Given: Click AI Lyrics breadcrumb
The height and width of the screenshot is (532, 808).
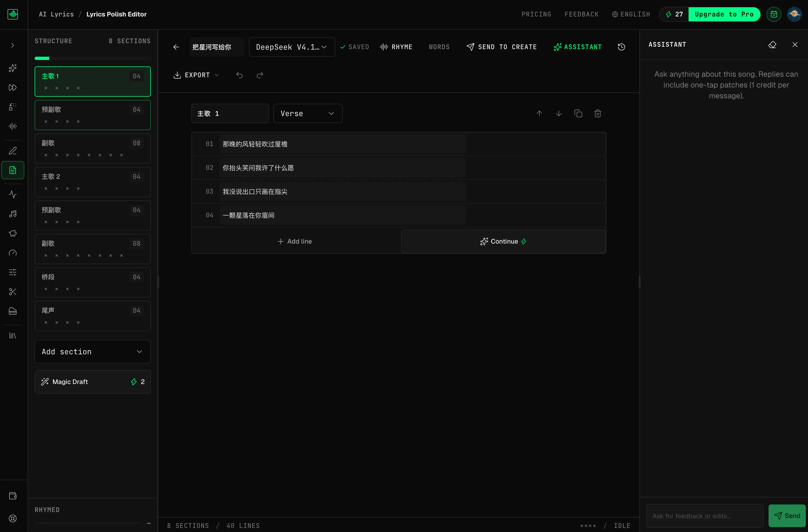Looking at the screenshot, I should [56, 14].
